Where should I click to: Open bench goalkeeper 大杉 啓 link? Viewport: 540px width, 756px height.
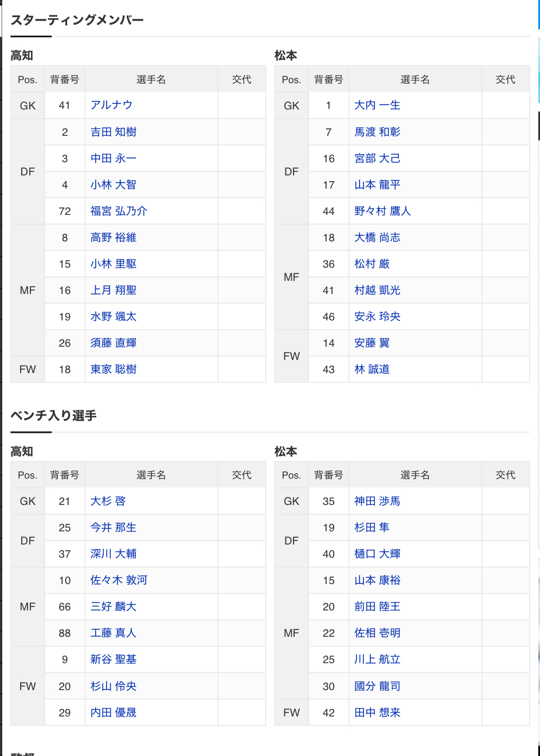pyautogui.click(x=108, y=501)
